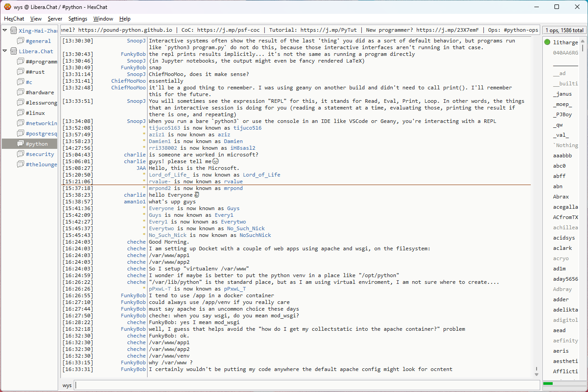Click the wys nickname button by the input box
The image size is (588, 392).
coord(67,385)
